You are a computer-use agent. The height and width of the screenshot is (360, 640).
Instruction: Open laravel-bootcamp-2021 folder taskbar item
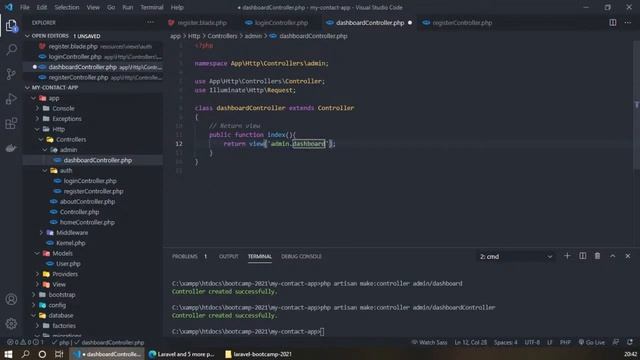(x=258, y=354)
